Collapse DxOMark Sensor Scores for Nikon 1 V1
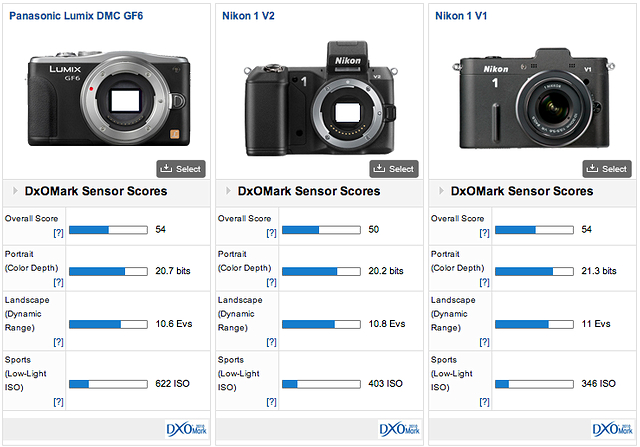Screen dimensions: 640x447 pos(441,191)
